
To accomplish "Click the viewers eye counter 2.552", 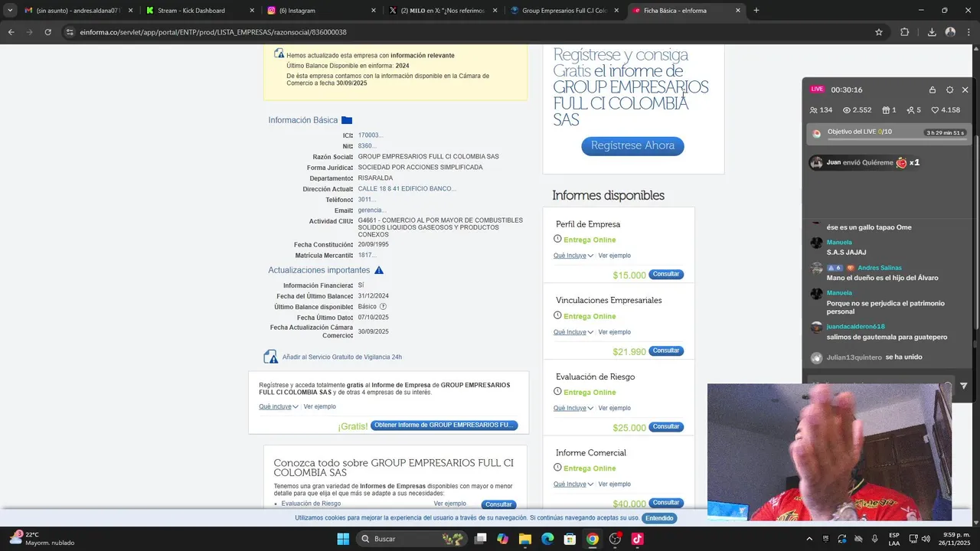I will pyautogui.click(x=857, y=110).
